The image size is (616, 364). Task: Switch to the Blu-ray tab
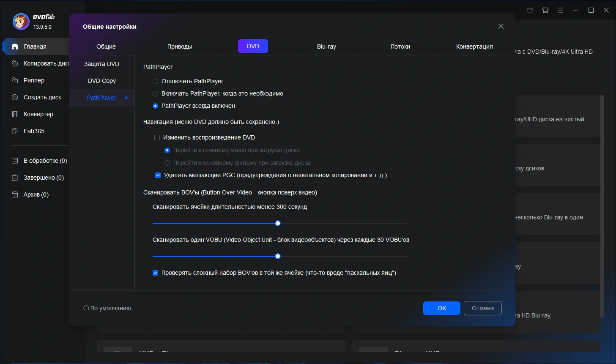[x=326, y=47]
